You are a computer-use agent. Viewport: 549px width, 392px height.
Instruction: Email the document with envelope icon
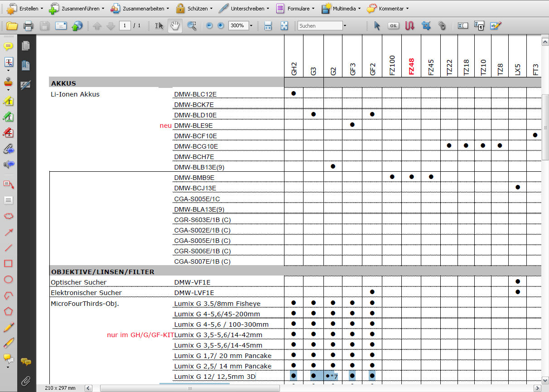pos(61,26)
